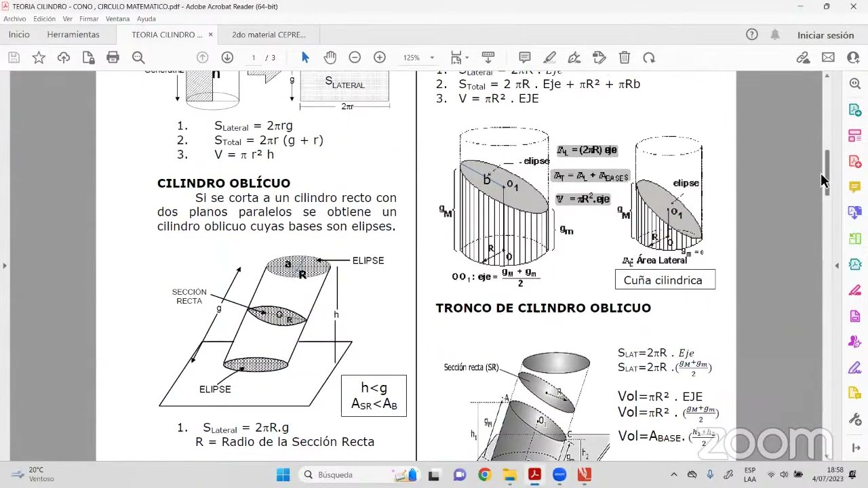
Task: Open the Export PDF tool in right panel
Action: 855,110
